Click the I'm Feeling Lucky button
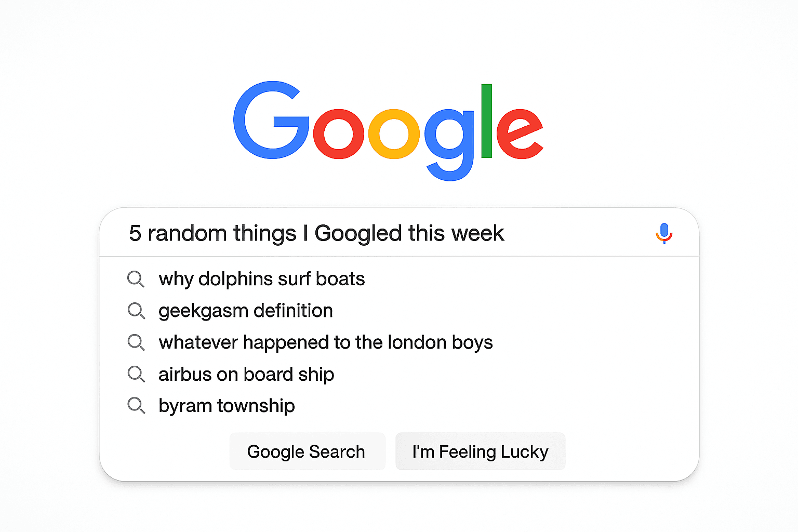The height and width of the screenshot is (532, 798). (x=480, y=451)
